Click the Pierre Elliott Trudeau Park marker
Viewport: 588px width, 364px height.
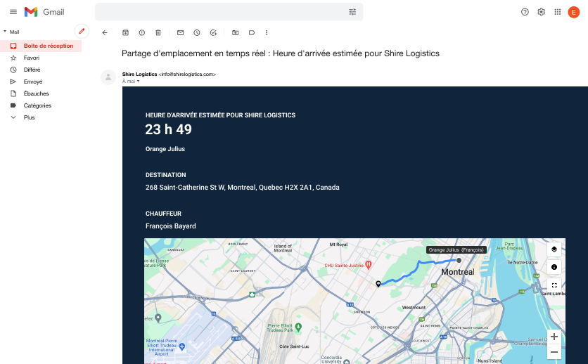pyautogui.click(x=298, y=327)
